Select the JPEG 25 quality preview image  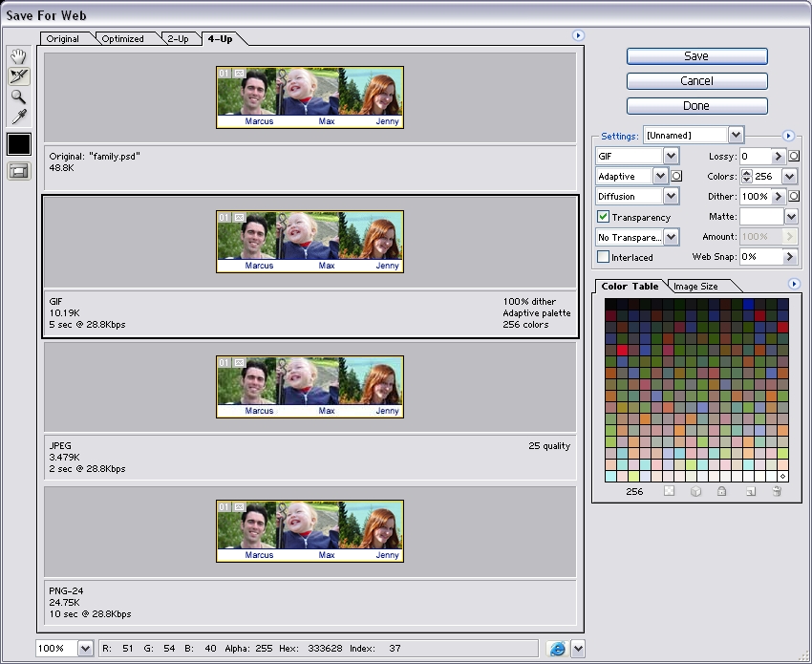(310, 387)
